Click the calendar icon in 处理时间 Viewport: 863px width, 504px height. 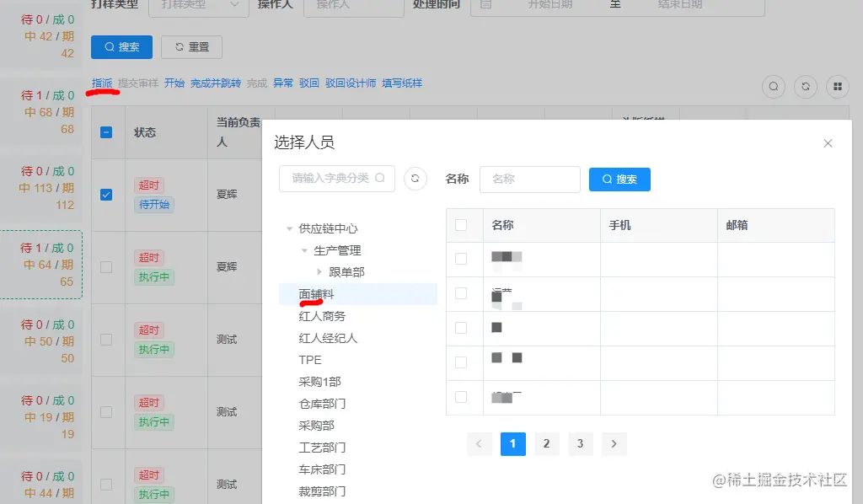[x=486, y=4]
